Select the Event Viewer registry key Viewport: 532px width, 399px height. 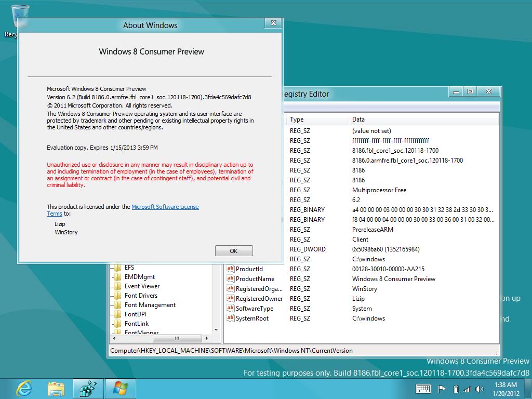pos(142,286)
